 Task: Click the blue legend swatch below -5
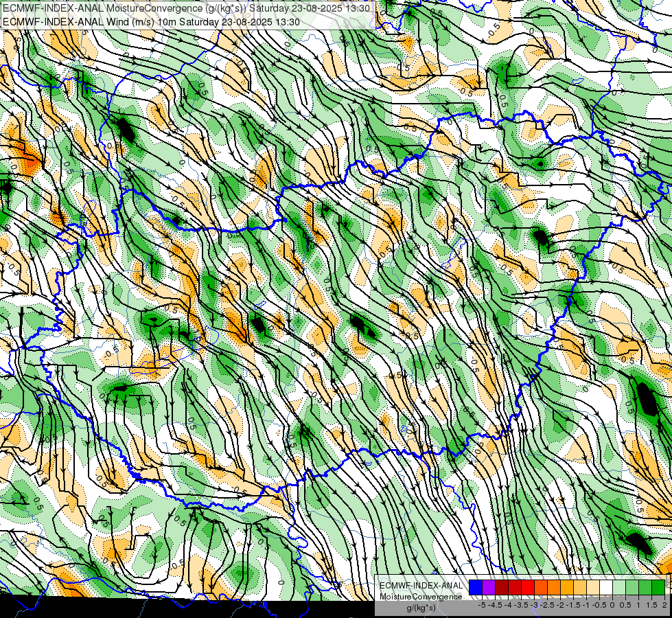pyautogui.click(x=476, y=588)
